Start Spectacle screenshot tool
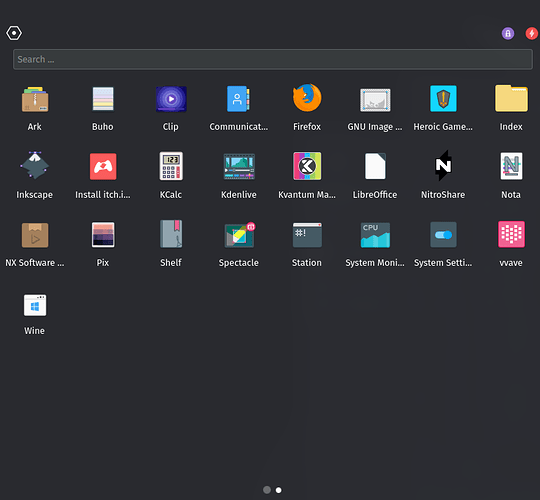The width and height of the screenshot is (540, 500). [x=239, y=235]
